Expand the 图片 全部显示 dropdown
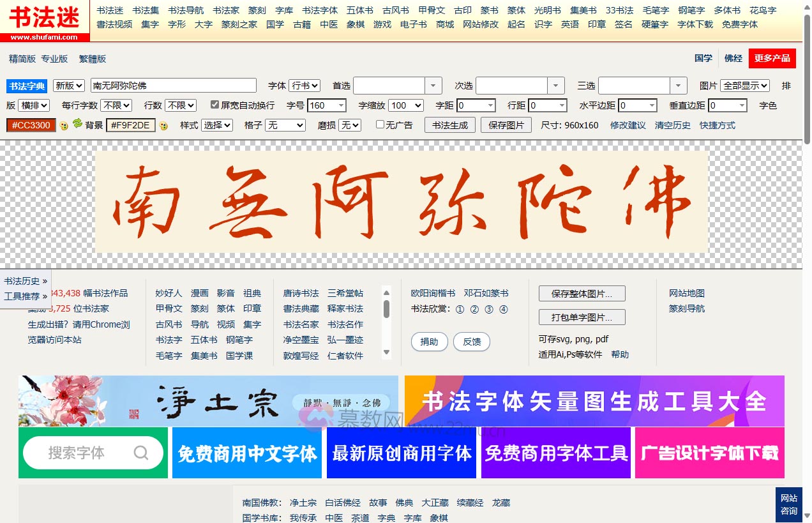The width and height of the screenshot is (812, 523). click(x=745, y=84)
